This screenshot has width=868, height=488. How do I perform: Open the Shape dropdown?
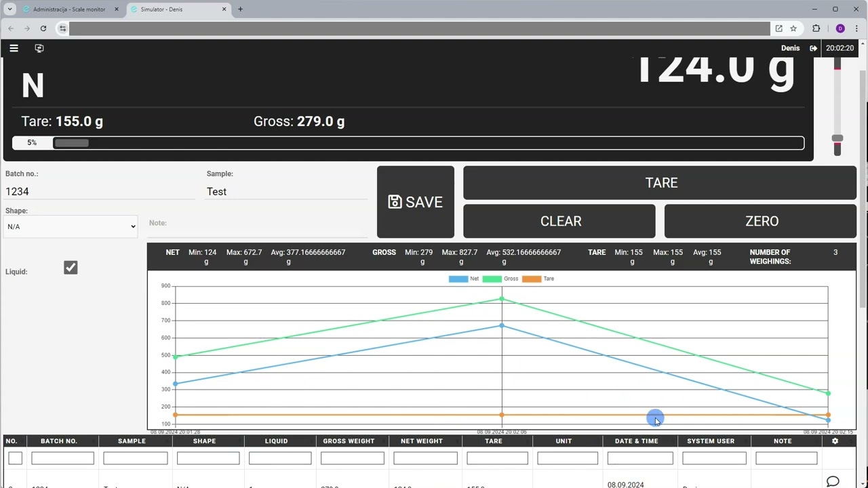tap(71, 226)
